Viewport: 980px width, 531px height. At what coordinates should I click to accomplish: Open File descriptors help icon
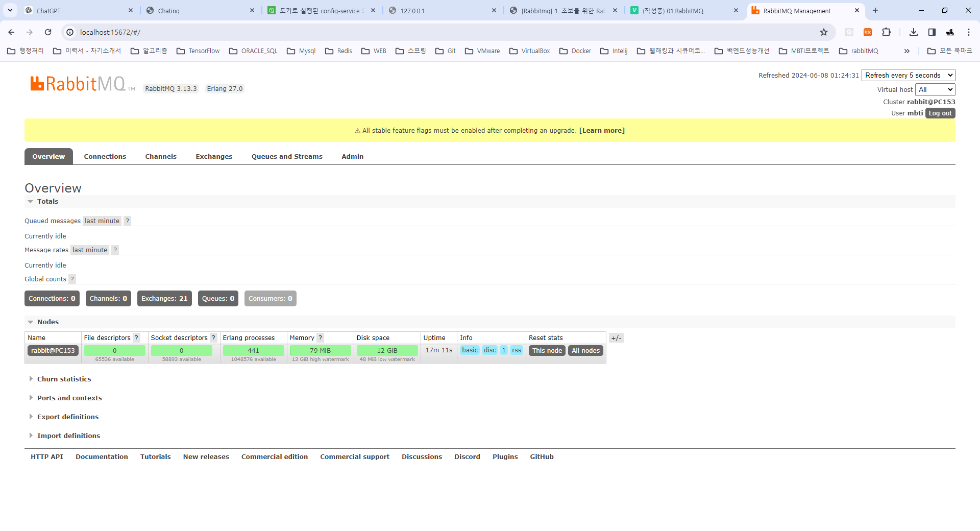[136, 338]
